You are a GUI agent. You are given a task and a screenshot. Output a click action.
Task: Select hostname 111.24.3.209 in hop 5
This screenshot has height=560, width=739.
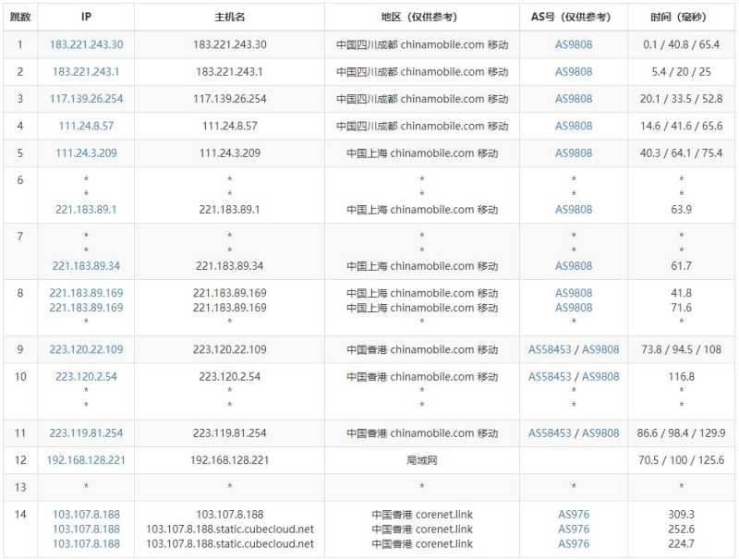click(x=229, y=153)
